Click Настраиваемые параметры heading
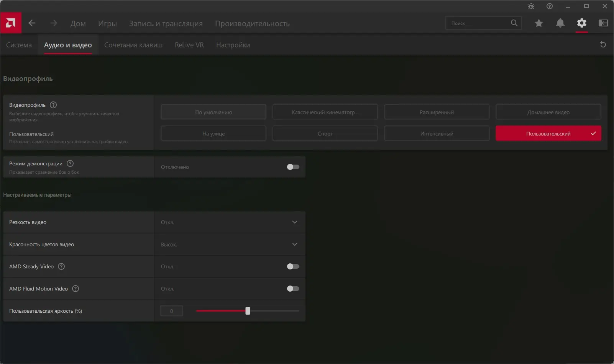Viewport: 614px width, 364px height. [x=37, y=195]
